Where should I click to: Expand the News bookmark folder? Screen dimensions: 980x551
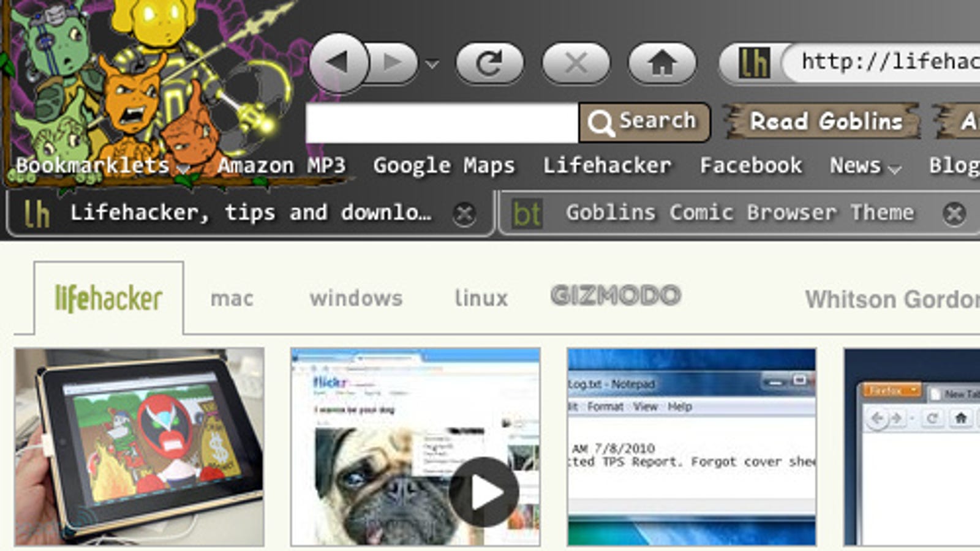pos(865,166)
